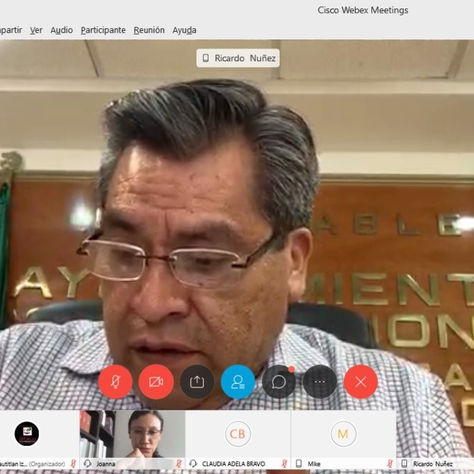Open the Audio menu
The image size is (474, 474).
coord(62,30)
